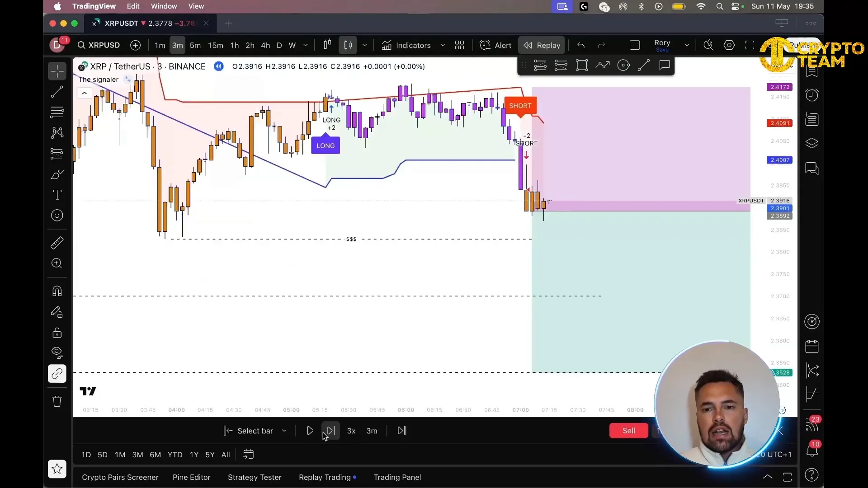Open the candlestick chart style selector
868x488 pixels.
(x=348, y=45)
